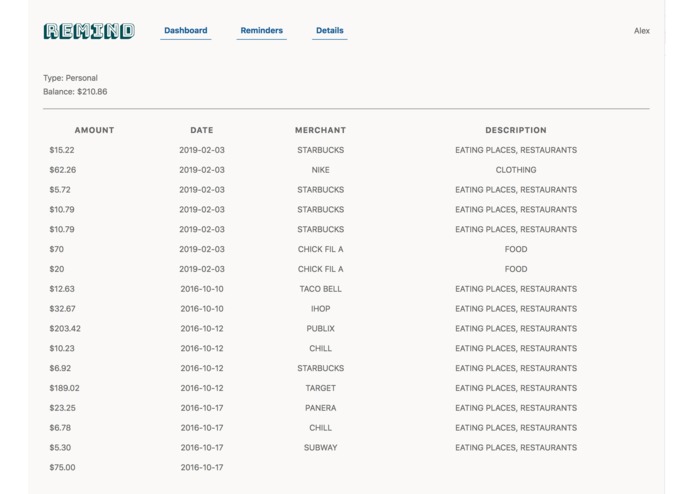Select the $5.30 amount cell
This screenshot has width=695, height=494.
tap(60, 448)
